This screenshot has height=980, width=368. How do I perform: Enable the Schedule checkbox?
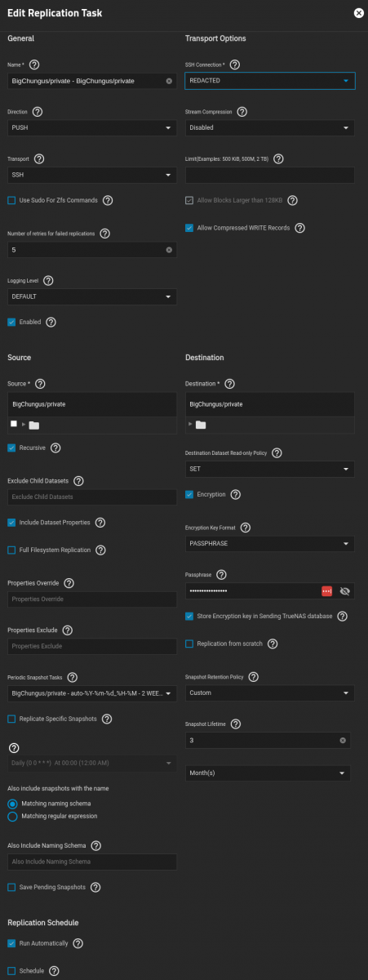coord(11,971)
